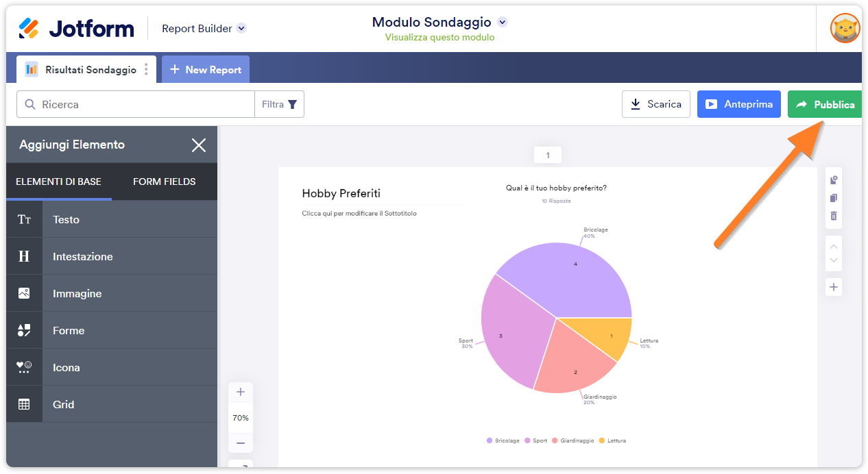
Task: Follow the Visualizza questo modulo link
Action: pos(439,38)
